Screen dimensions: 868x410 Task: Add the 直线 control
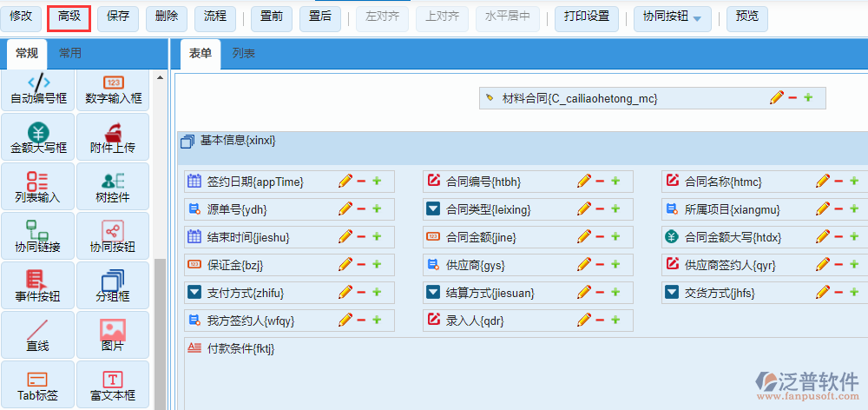(x=37, y=334)
